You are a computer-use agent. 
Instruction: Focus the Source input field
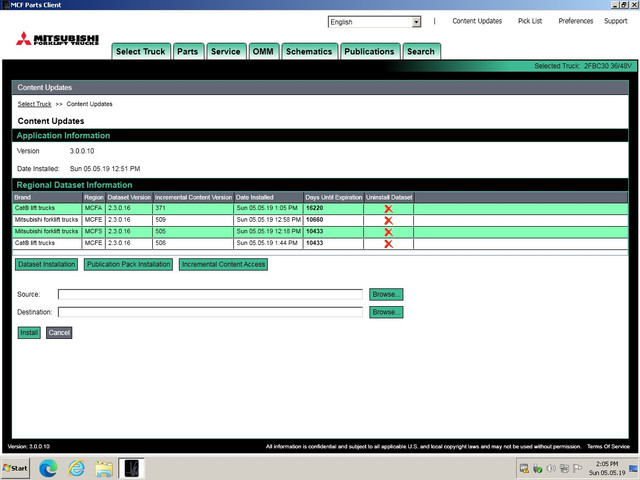click(210, 294)
